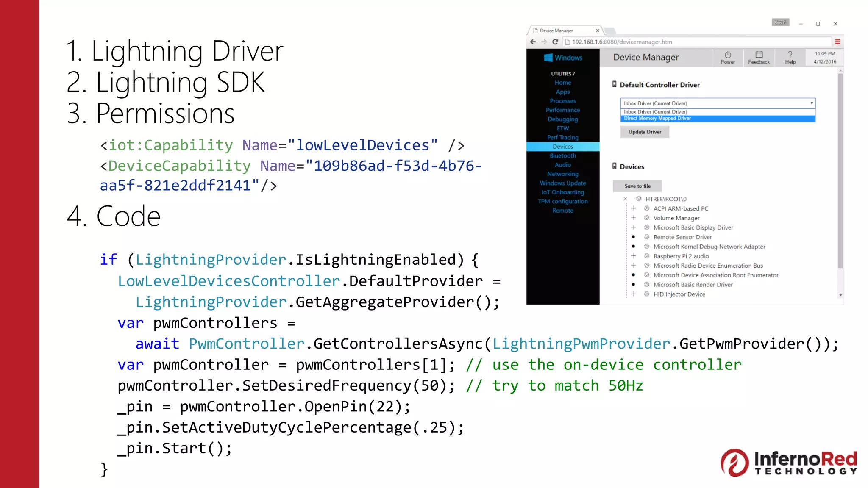868x488 pixels.
Task: Click the Help question mark icon
Action: (x=790, y=55)
